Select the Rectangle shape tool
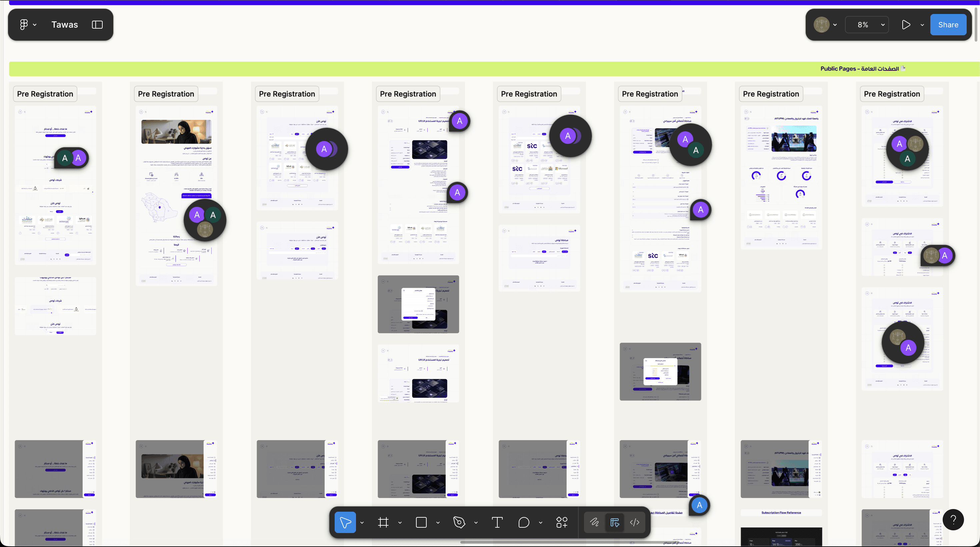Viewport: 980px width, 547px height. click(x=421, y=522)
